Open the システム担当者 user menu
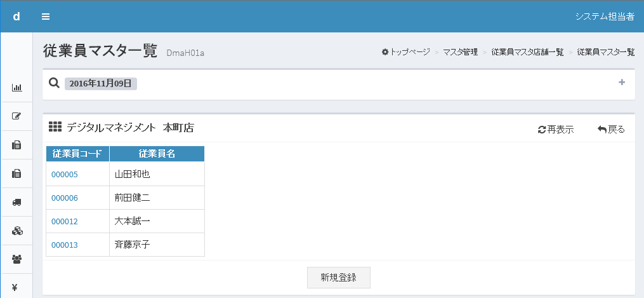This screenshot has width=644, height=298. pyautogui.click(x=605, y=17)
